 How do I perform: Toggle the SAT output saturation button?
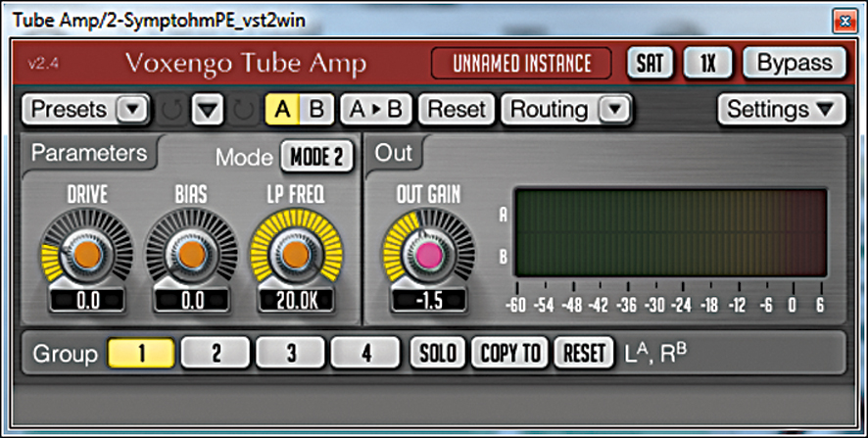(650, 63)
